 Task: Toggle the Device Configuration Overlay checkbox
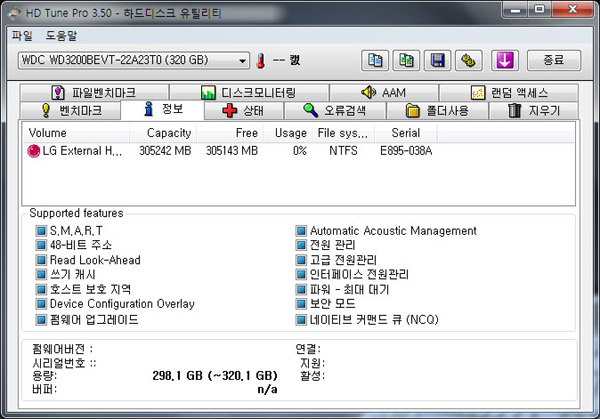click(41, 304)
